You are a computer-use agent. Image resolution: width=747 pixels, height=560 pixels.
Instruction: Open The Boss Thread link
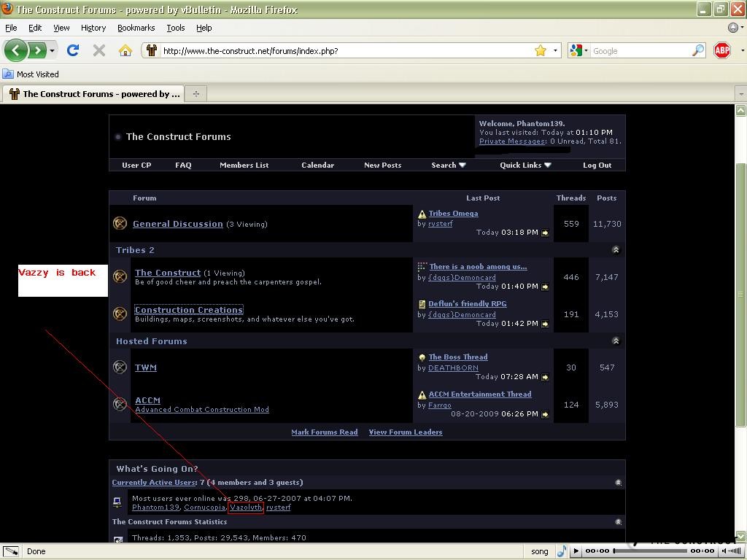458,357
